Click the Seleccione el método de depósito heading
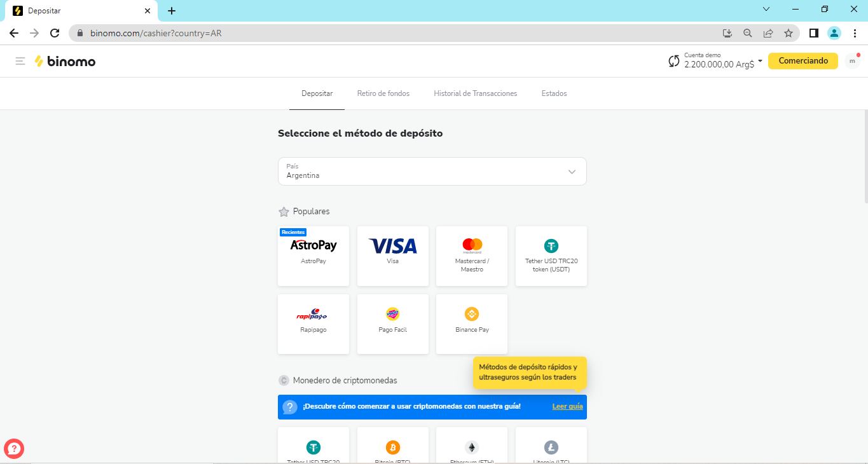The image size is (868, 464). (x=360, y=133)
